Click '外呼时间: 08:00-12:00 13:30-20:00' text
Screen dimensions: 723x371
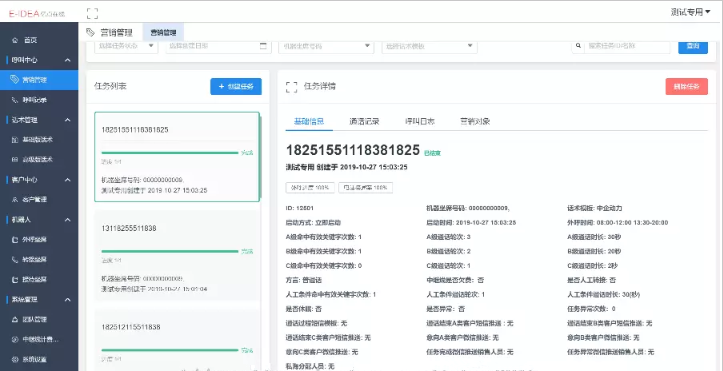click(x=617, y=223)
